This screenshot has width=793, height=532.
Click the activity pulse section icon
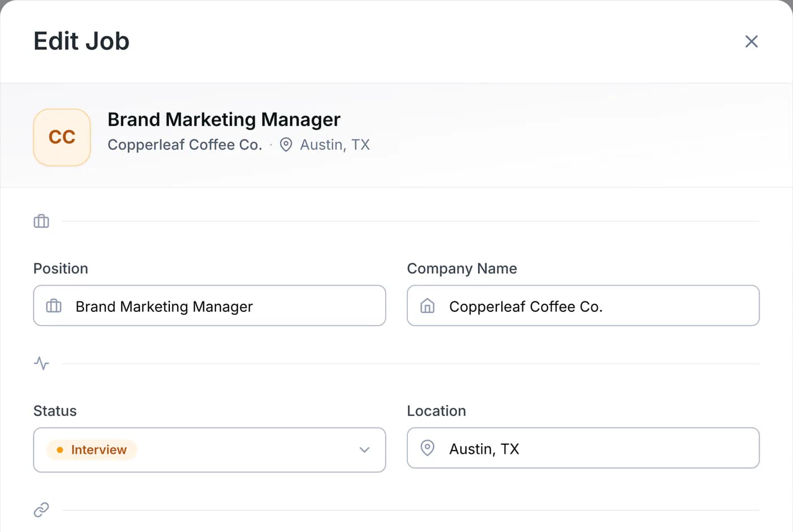(41, 363)
